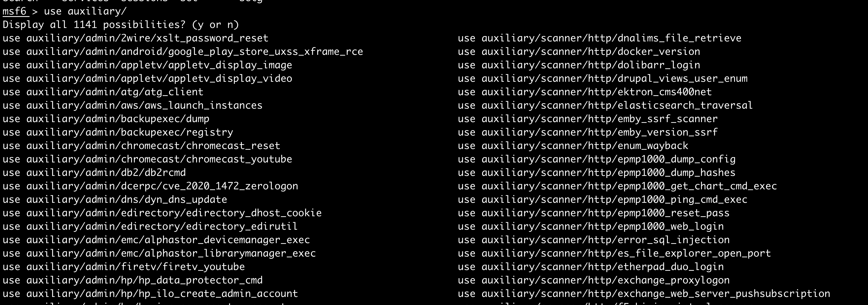868x305 pixels.
Task: Click the aws_launch_instances module line
Action: (132, 105)
